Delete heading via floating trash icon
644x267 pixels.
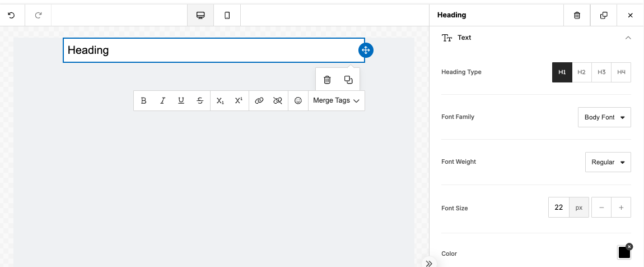click(328, 80)
